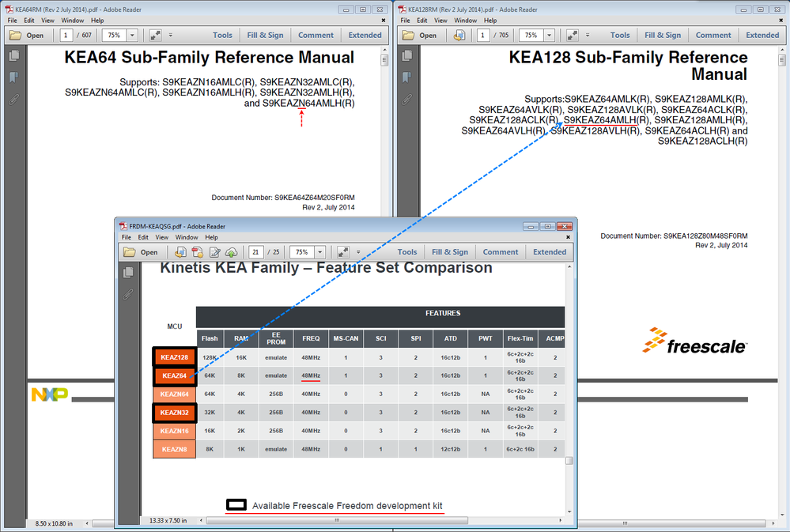Expand toolbar customize arrow in KEA128RM window
Image resolution: width=790 pixels, height=532 pixels.
point(588,36)
